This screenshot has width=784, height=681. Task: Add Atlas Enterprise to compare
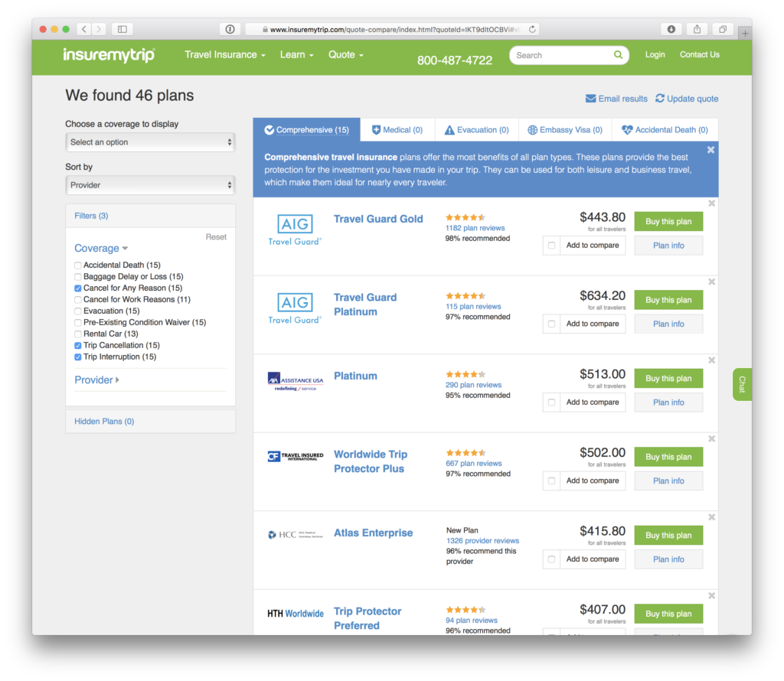[x=551, y=559]
